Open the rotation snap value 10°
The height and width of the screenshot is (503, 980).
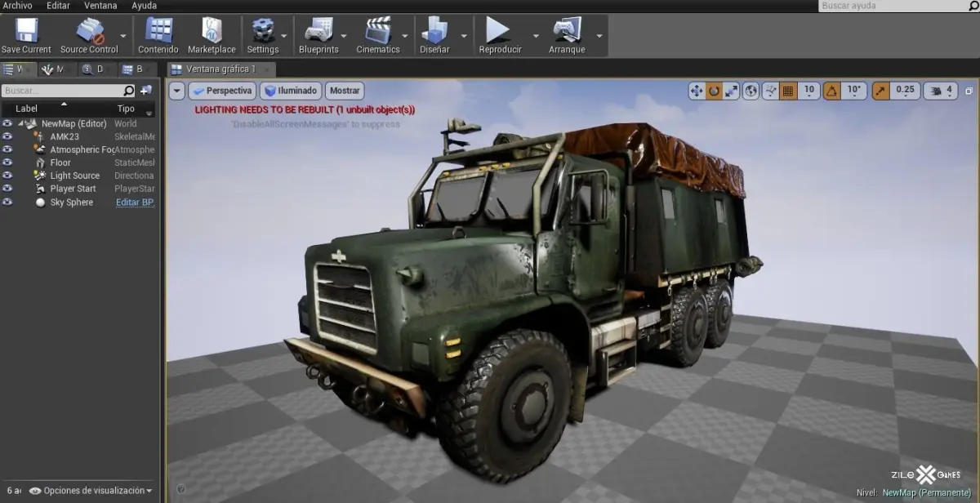854,91
